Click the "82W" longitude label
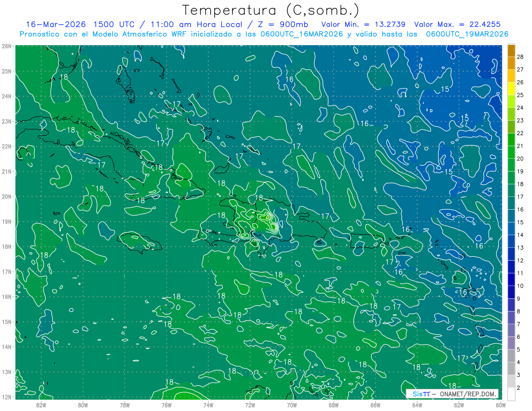The width and height of the screenshot is (532, 411). [x=41, y=404]
